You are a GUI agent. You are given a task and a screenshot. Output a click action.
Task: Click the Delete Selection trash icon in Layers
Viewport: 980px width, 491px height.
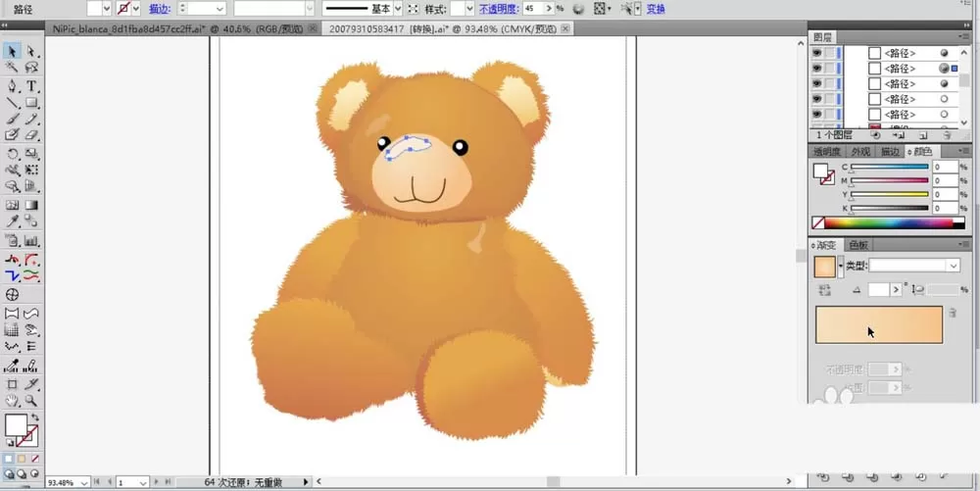948,135
